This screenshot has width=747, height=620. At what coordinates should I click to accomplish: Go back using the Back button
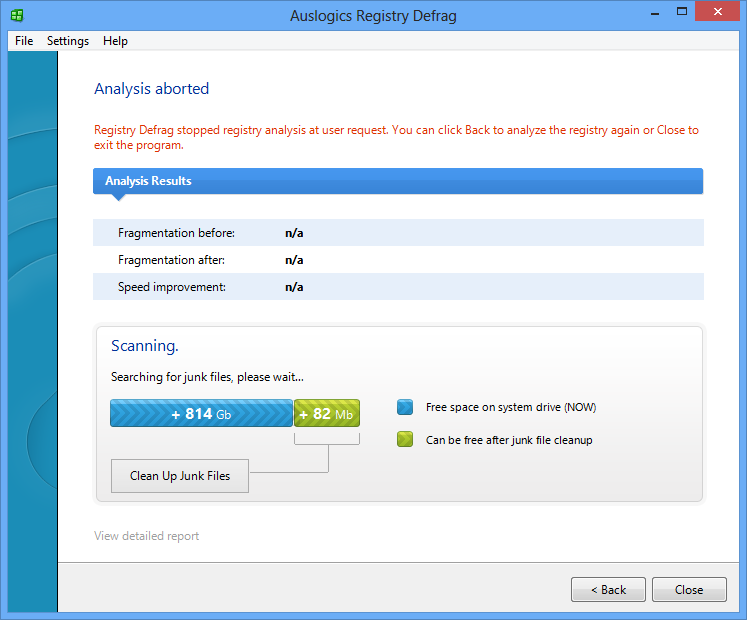[608, 589]
